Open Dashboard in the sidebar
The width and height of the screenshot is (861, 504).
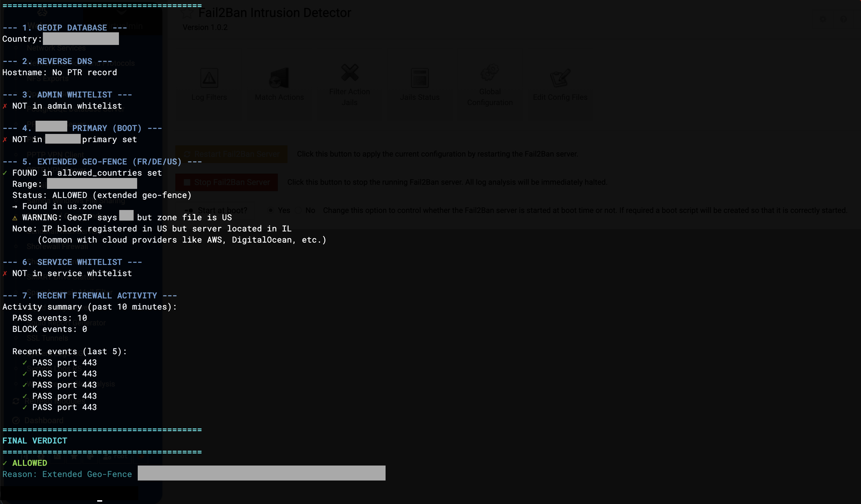pos(44,420)
